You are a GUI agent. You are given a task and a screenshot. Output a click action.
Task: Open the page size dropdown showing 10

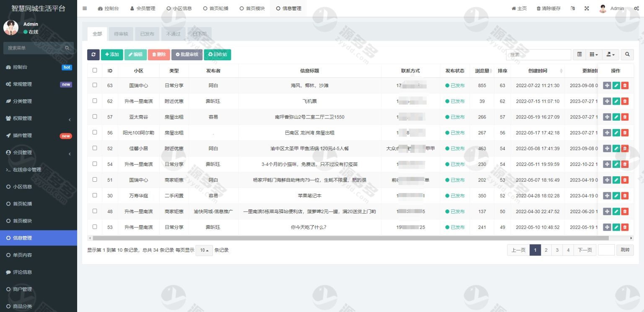(204, 250)
